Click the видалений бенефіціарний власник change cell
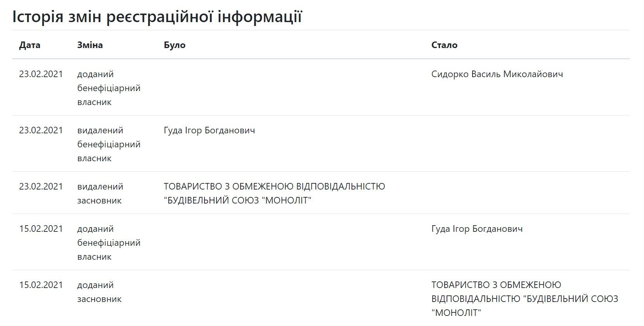 [x=109, y=144]
